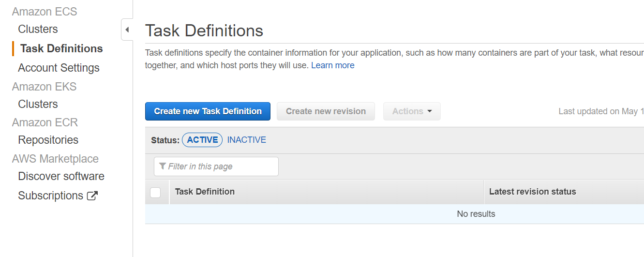Open Discover software under AWS Marketplace
The height and width of the screenshot is (257, 644).
click(61, 176)
